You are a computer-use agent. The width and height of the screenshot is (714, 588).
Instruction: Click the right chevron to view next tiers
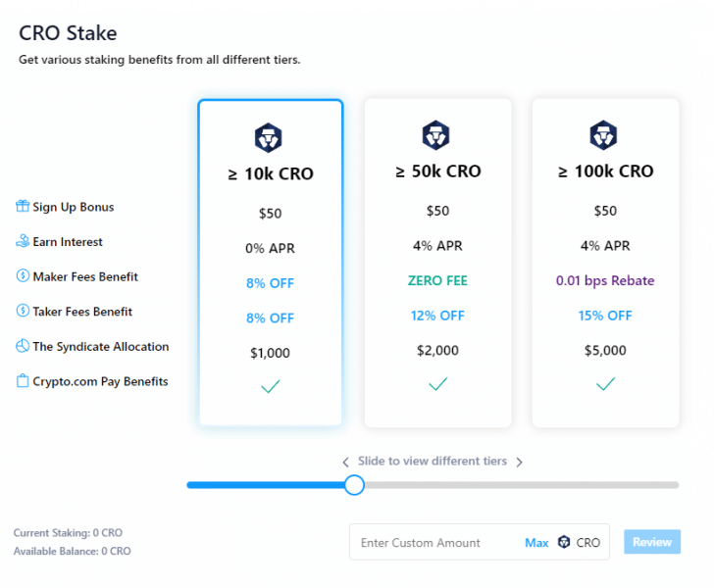[x=520, y=463]
